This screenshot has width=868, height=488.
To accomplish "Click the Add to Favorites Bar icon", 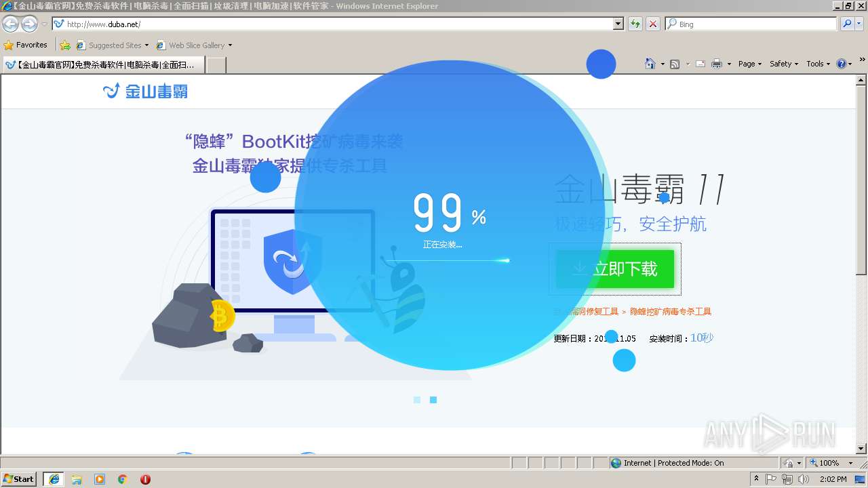I will [x=65, y=45].
